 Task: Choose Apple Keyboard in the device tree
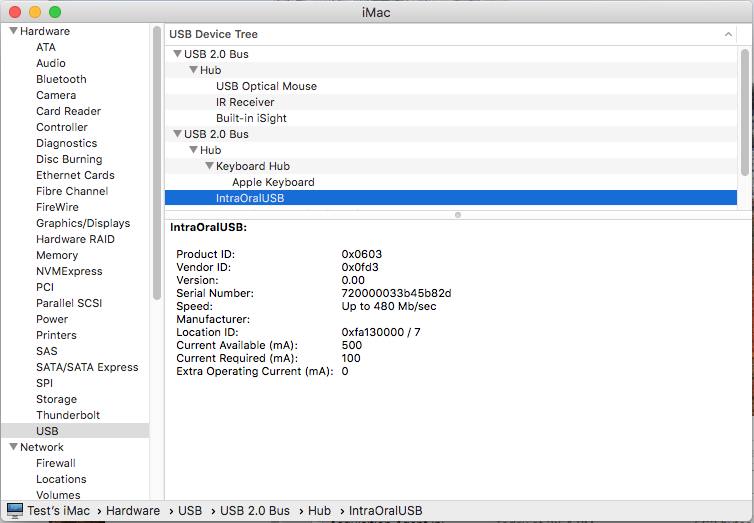(273, 182)
